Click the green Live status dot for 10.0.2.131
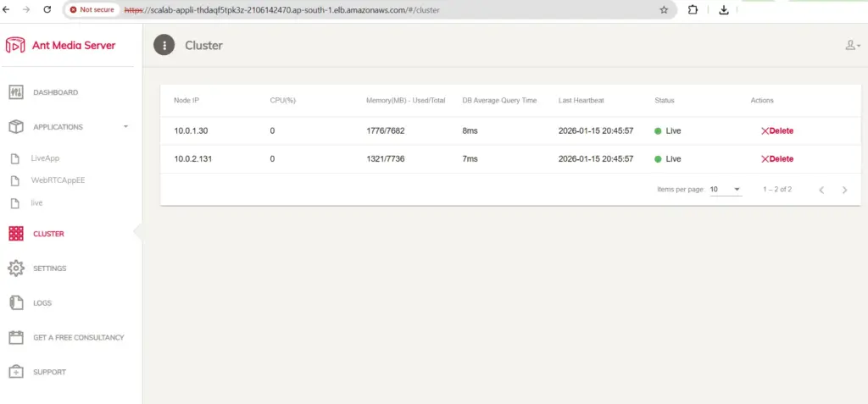This screenshot has height=404, width=868. point(658,159)
